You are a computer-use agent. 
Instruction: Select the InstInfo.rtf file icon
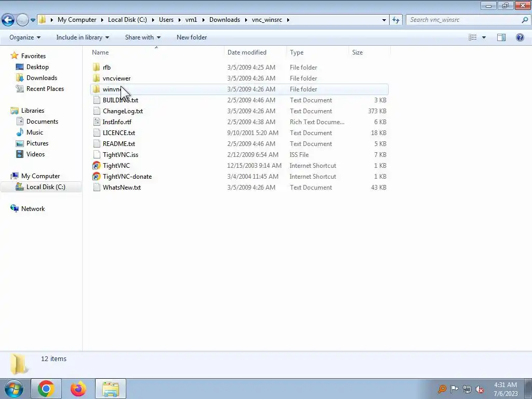[x=97, y=122]
